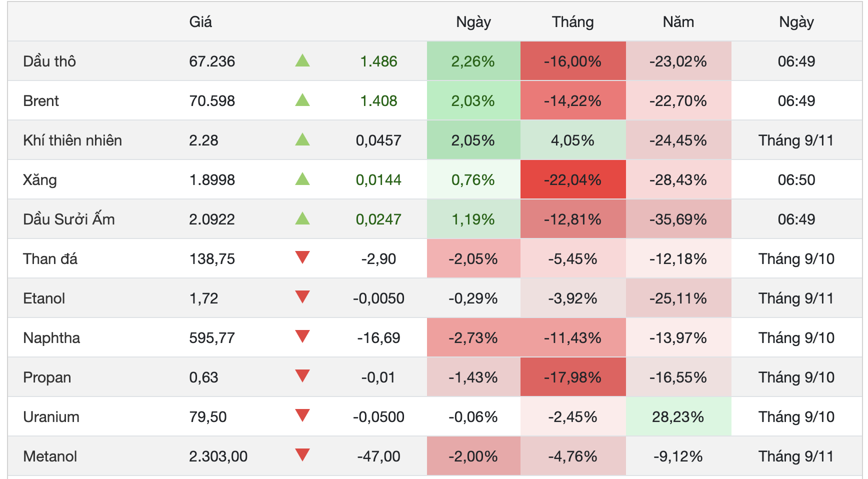
Task: Open the Dầu Sưởi Ấm link
Action: click(69, 219)
